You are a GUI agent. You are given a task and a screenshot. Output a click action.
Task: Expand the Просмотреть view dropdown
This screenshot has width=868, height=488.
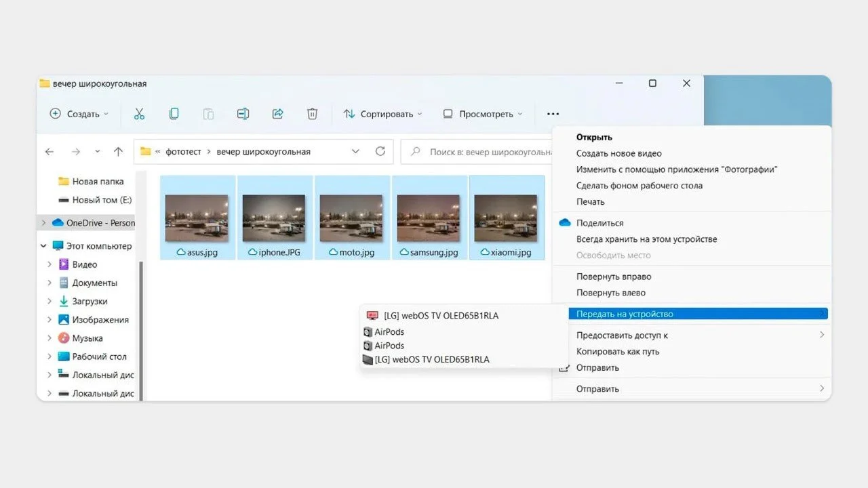pyautogui.click(x=483, y=114)
